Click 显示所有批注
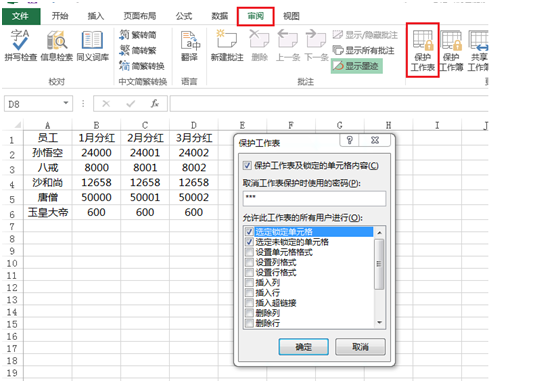This screenshot has width=558, height=383. (363, 50)
